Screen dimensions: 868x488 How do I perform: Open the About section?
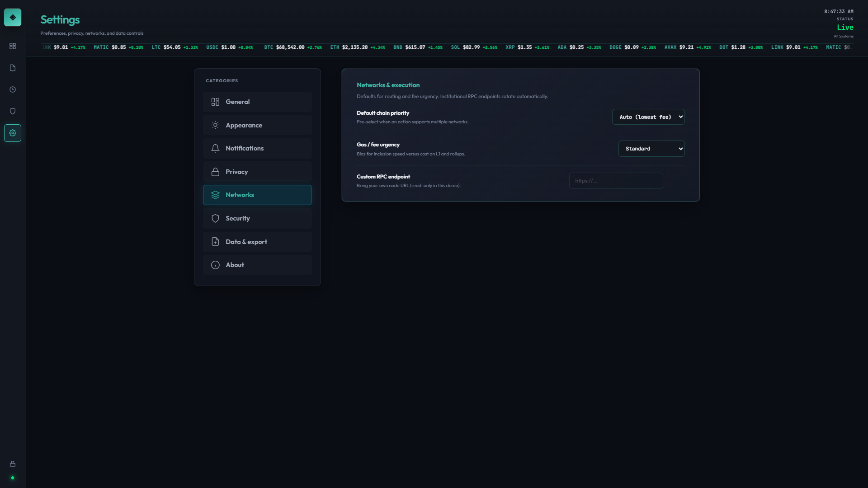coord(257,265)
